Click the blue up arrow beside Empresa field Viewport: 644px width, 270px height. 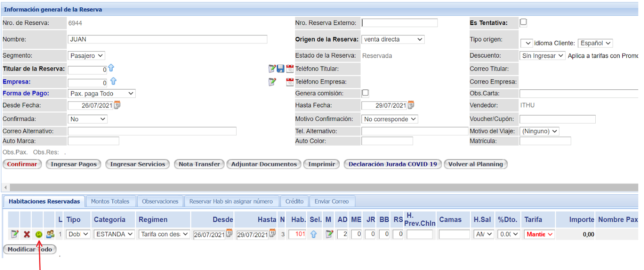click(114, 81)
